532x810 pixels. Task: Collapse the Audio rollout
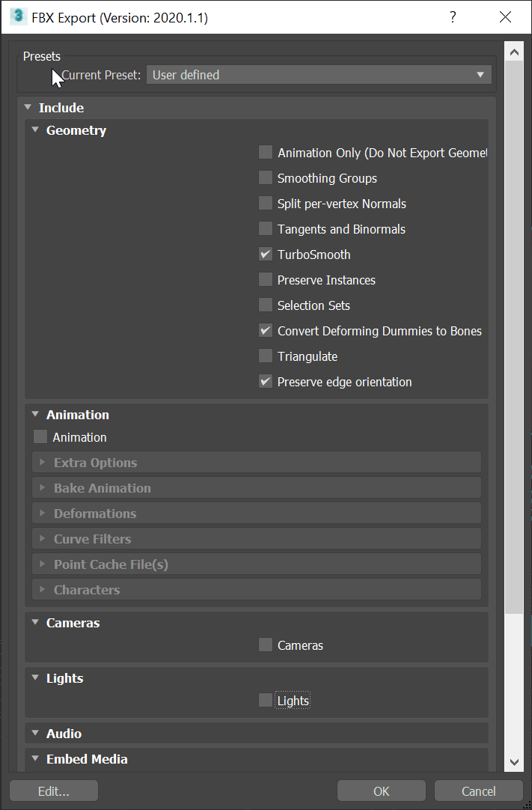(35, 733)
